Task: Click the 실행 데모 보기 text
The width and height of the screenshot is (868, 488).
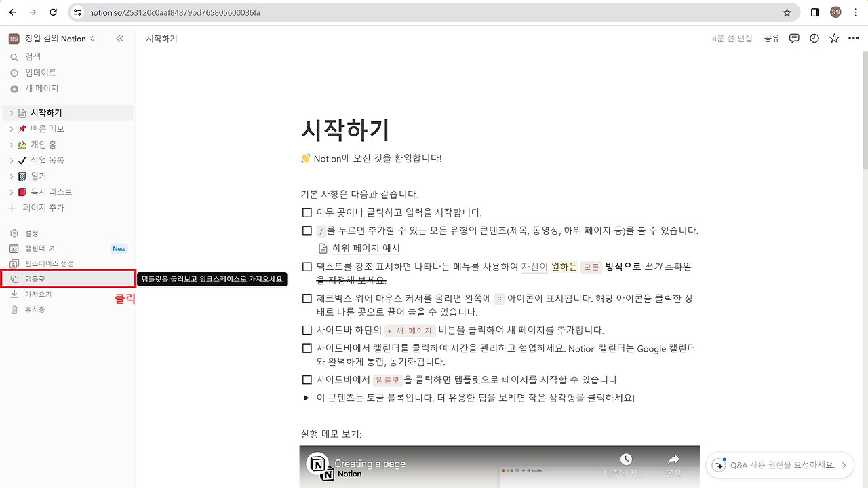Action: coord(332,434)
